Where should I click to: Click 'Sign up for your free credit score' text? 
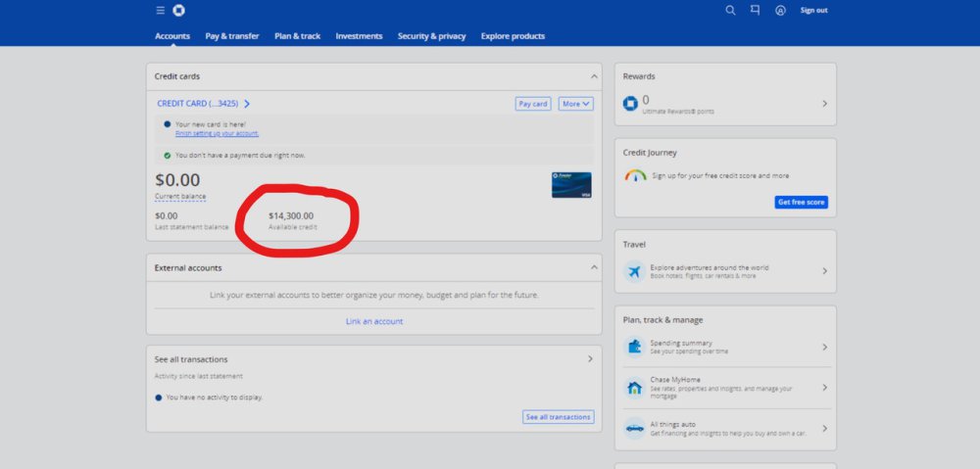[720, 176]
